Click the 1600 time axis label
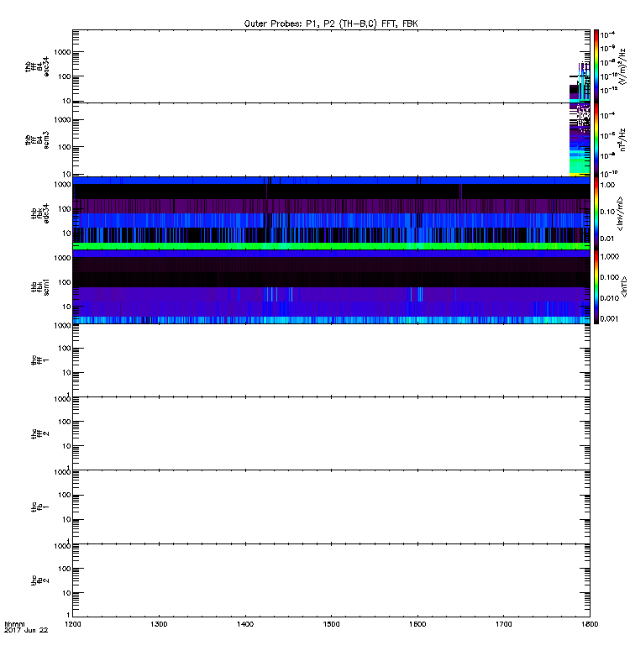630x672 pixels. click(x=417, y=624)
